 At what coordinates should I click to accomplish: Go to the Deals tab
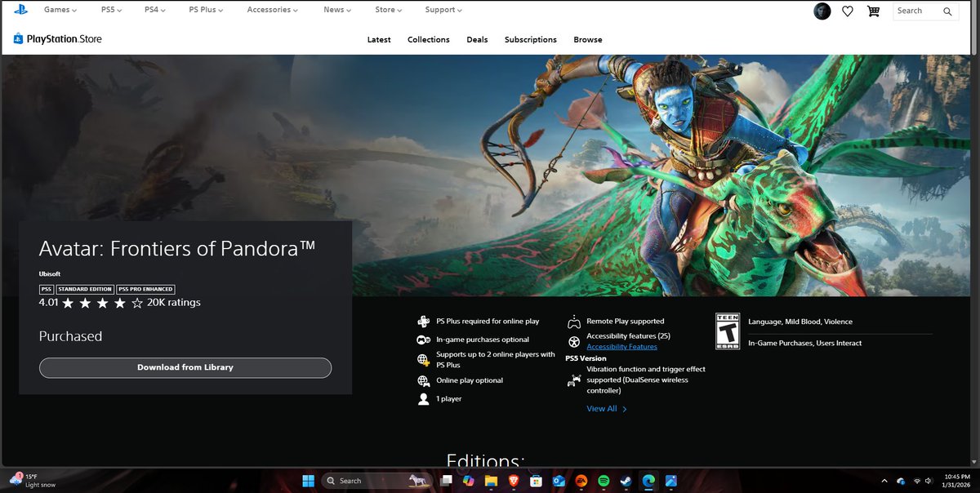click(477, 39)
